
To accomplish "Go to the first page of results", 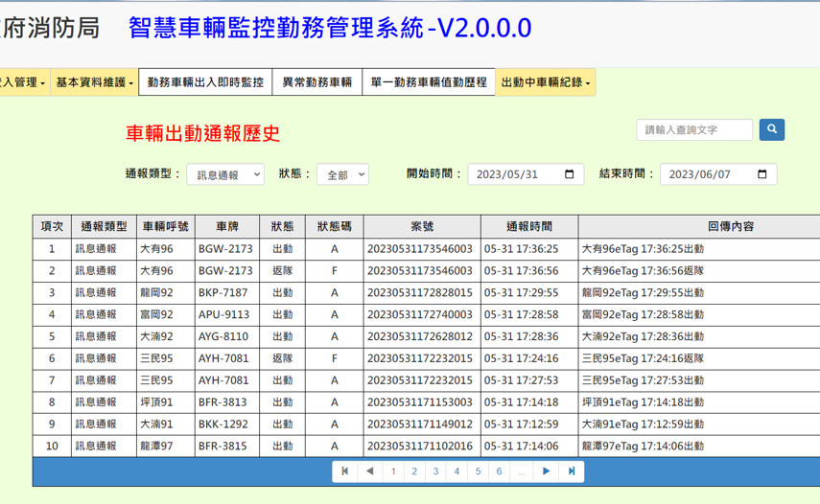I will point(345,471).
